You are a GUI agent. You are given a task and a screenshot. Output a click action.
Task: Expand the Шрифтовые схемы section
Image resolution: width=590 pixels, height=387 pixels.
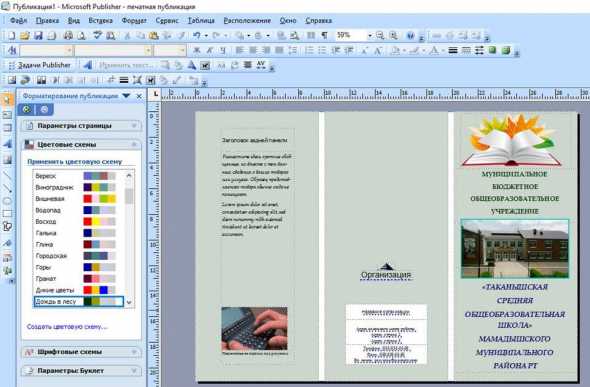coord(82,352)
